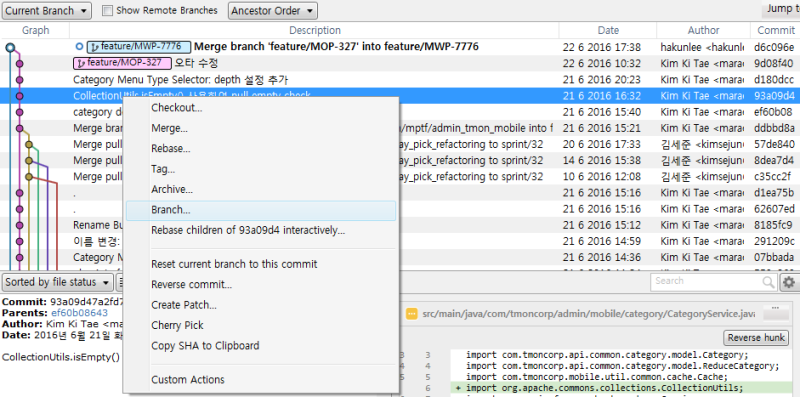Screen dimensions: 800x397
Task: Click the Author column header
Action: pos(704,30)
